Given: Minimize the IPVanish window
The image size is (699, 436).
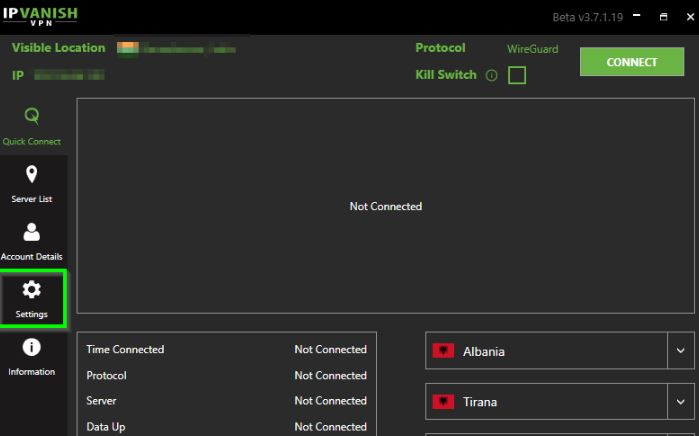Looking at the screenshot, I should [637, 16].
